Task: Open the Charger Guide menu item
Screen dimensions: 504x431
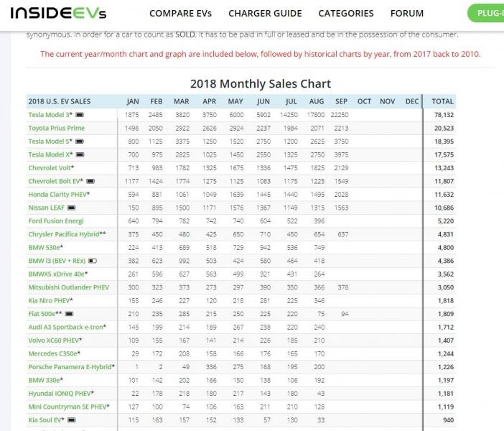Action: point(265,14)
